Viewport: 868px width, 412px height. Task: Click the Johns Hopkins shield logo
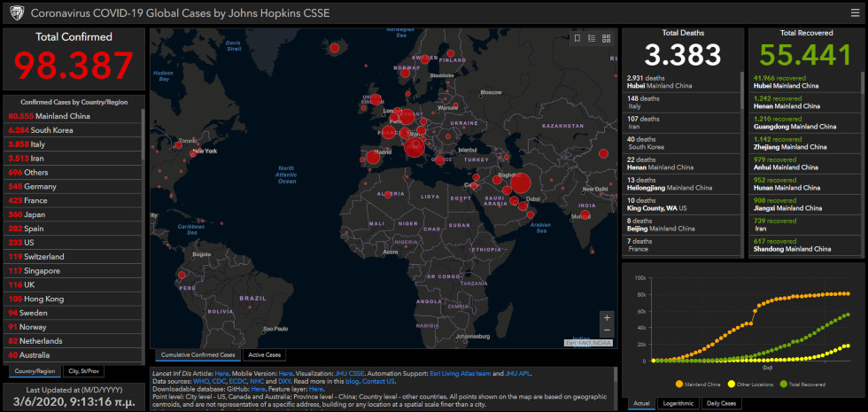16,12
